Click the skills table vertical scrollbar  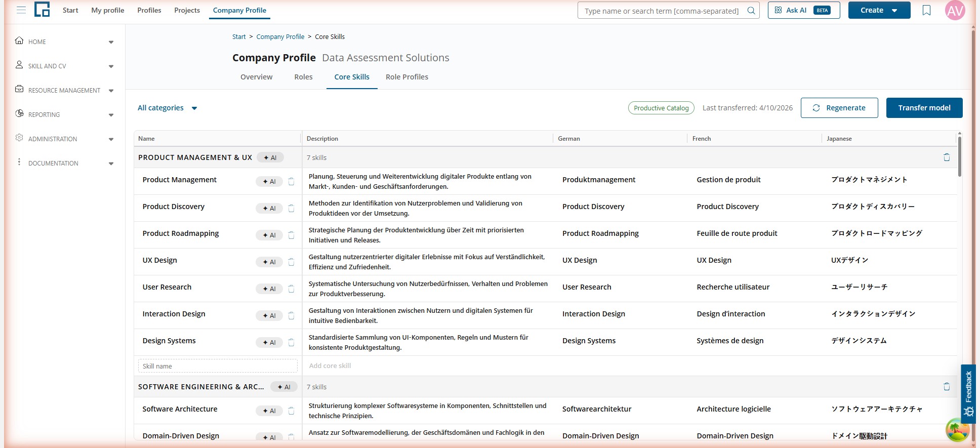click(959, 157)
